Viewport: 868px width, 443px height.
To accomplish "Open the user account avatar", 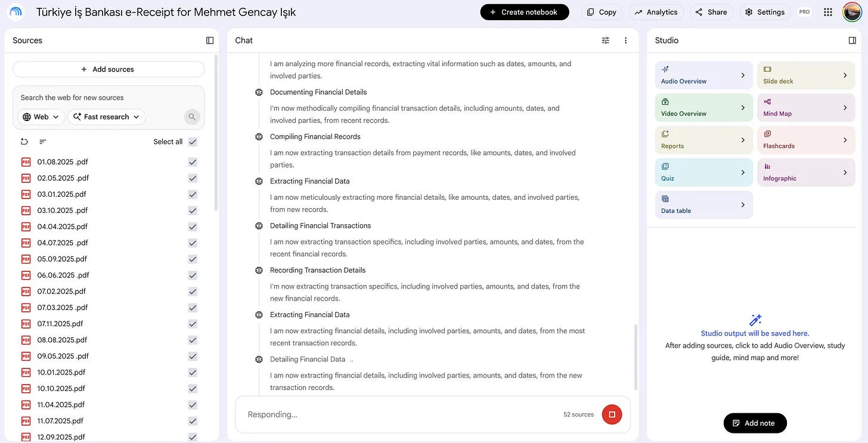I will pos(851,12).
